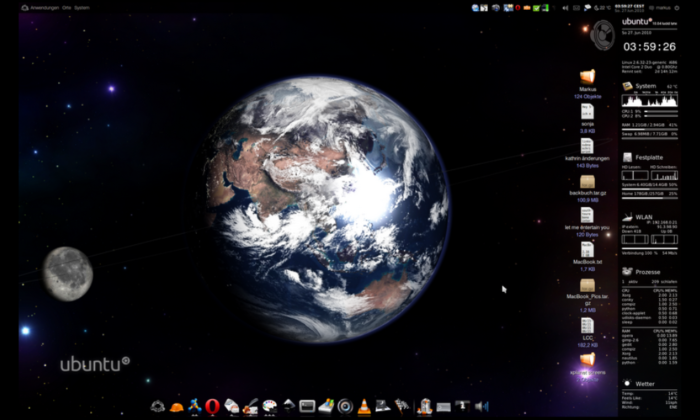
Task: Click the laptop dock icon
Action: click(383, 406)
